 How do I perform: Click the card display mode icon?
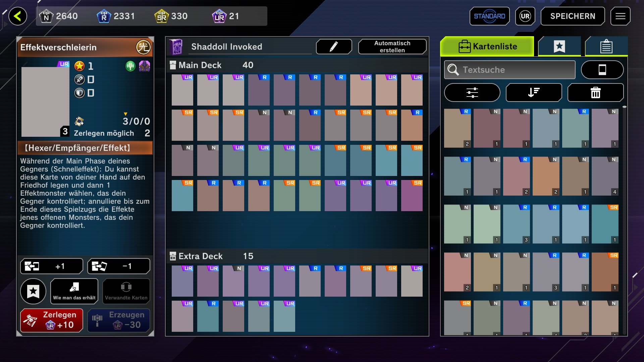point(602,70)
